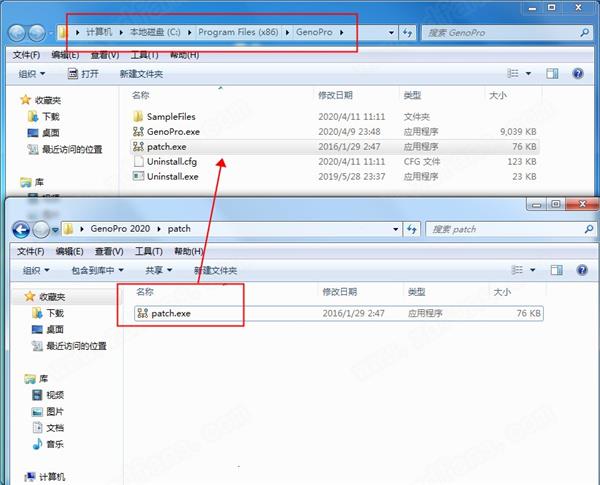Image resolution: width=600 pixels, height=485 pixels.
Task: Refresh the GenoPro folder address bar
Action: point(408,33)
